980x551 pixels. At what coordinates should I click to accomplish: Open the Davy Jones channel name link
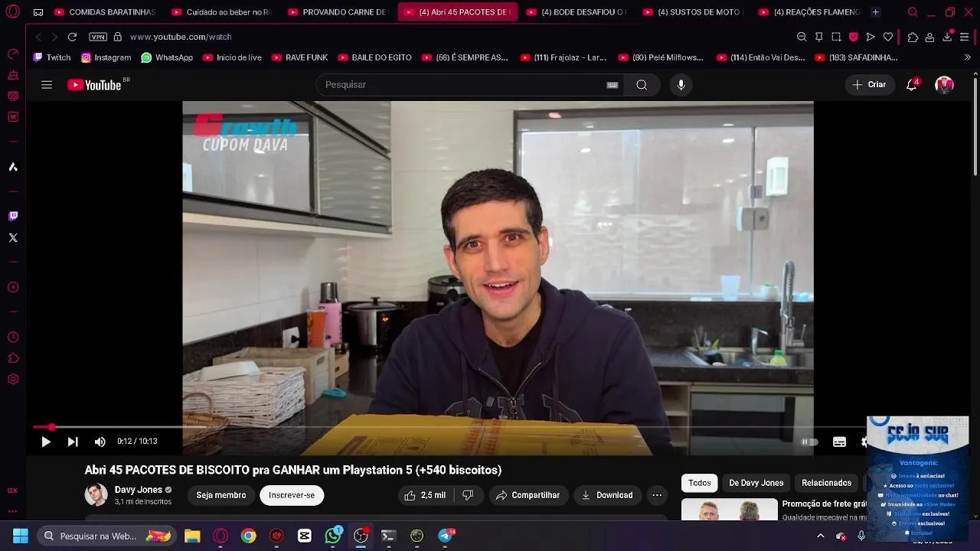(x=139, y=490)
